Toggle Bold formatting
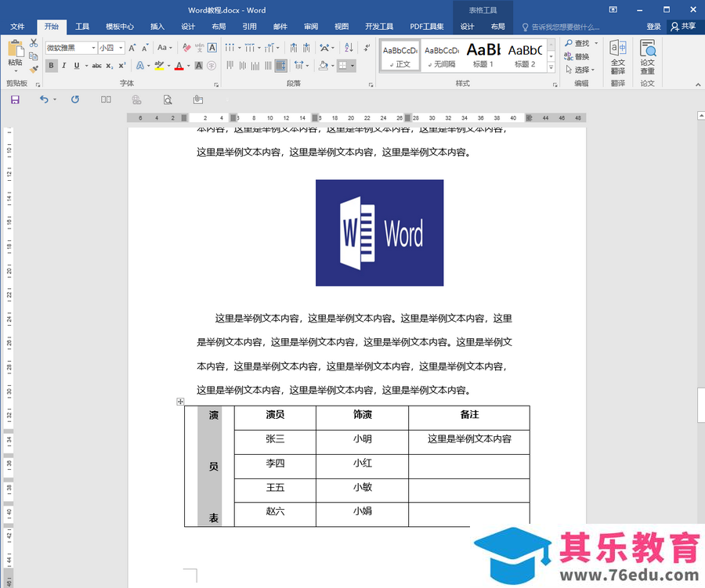 pos(51,66)
